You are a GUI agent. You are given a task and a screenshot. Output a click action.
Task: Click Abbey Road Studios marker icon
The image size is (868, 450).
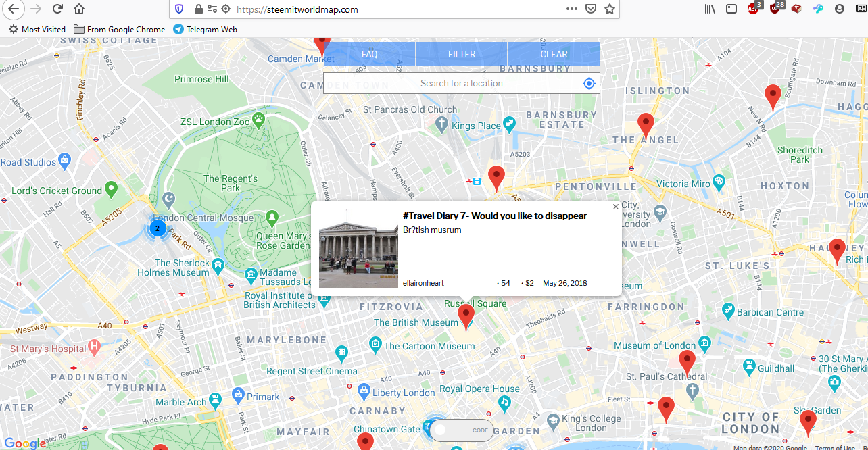pyautogui.click(x=65, y=161)
